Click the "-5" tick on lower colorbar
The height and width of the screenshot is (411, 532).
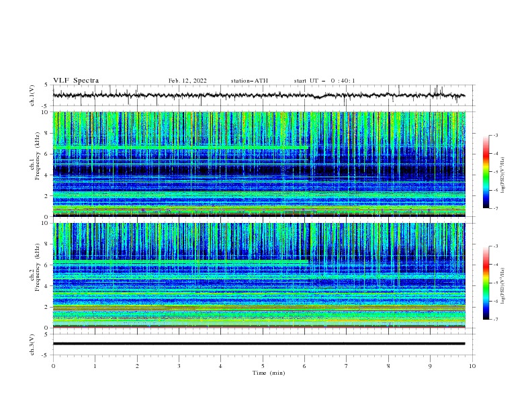[495, 283]
